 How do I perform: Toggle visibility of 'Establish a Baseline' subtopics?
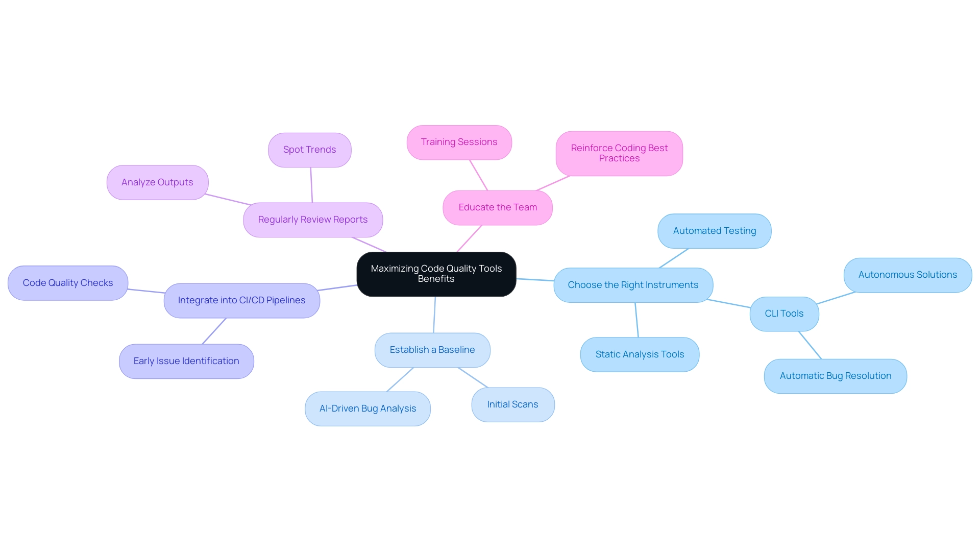coord(432,349)
